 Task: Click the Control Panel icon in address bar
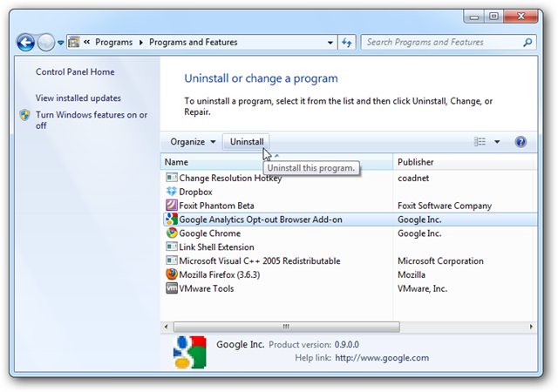(73, 42)
